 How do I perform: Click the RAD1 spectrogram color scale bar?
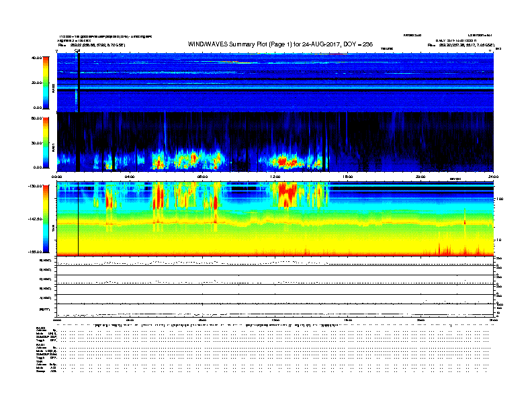tap(46, 142)
